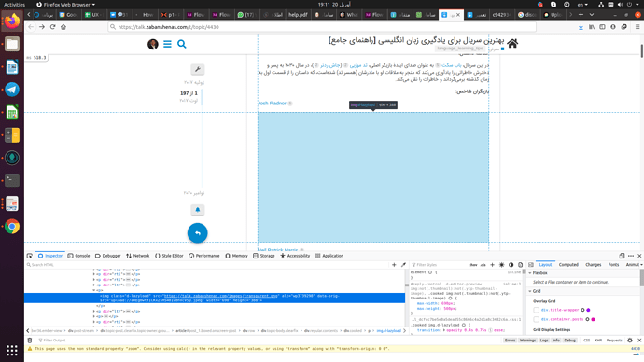Change div.title-wrapper grid overlay color swatch

click(x=588, y=310)
